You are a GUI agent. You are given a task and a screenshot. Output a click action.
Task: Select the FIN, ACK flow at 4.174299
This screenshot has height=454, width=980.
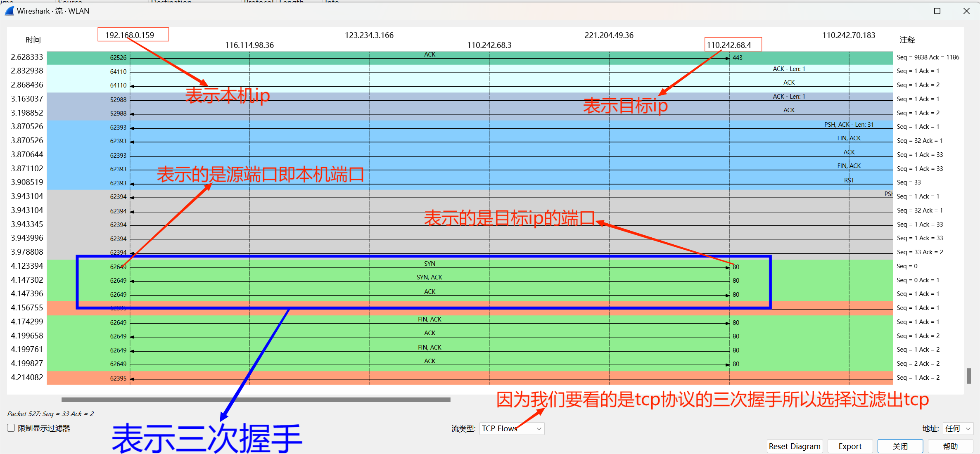470,322
